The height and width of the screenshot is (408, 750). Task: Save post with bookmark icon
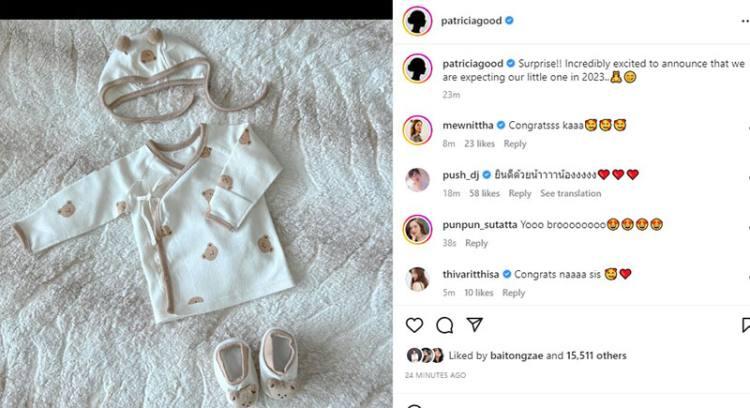pos(745,325)
